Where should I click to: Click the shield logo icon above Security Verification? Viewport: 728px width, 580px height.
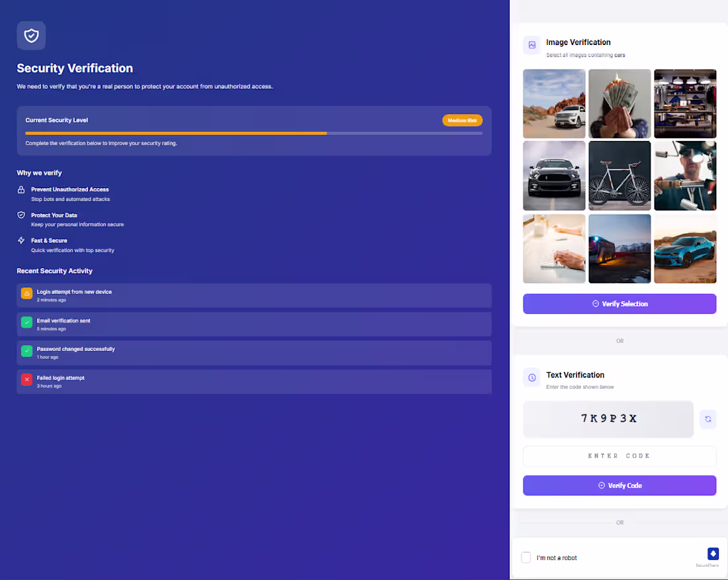pos(31,35)
